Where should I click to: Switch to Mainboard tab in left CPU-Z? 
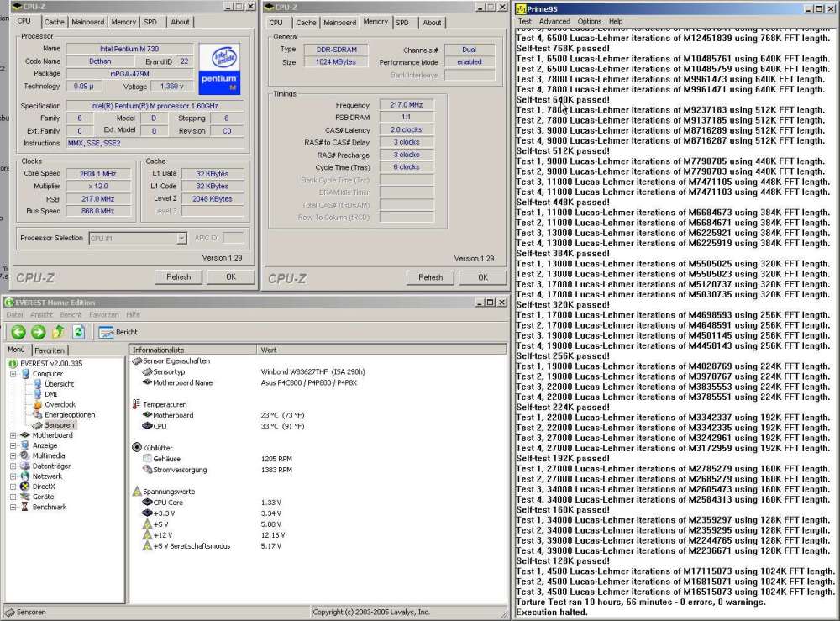(x=88, y=22)
